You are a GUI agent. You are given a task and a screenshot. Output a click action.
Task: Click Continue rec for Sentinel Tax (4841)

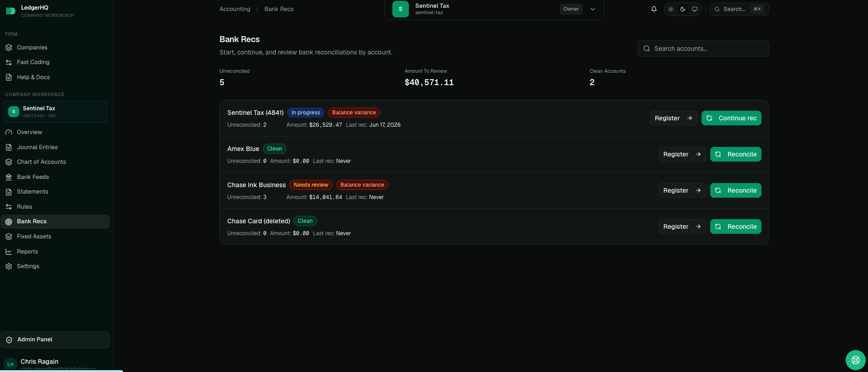[731, 118]
